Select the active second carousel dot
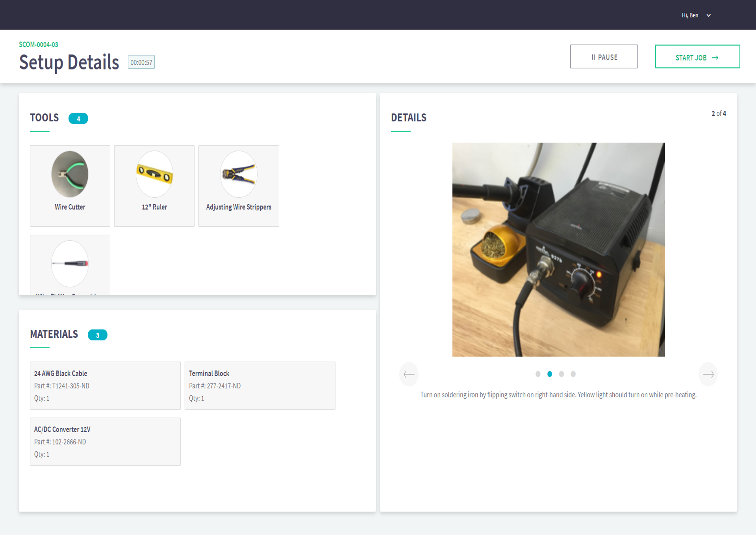Screen dimensions: 756x535 [x=549, y=374]
